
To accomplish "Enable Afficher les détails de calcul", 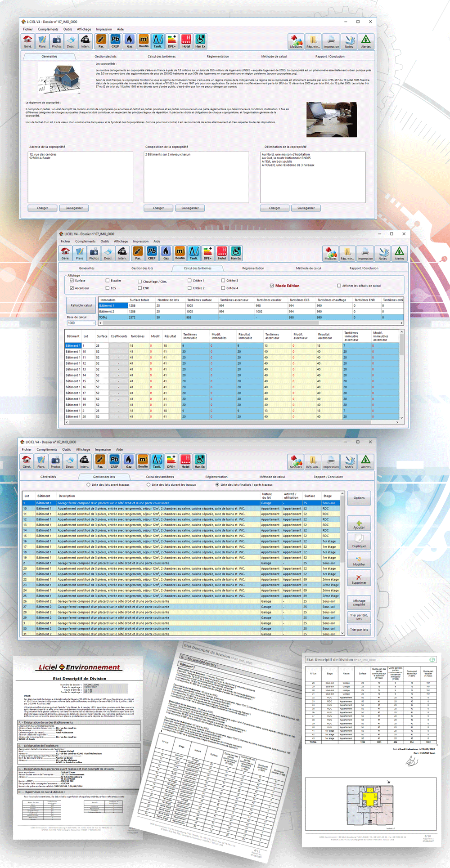I will point(339,286).
